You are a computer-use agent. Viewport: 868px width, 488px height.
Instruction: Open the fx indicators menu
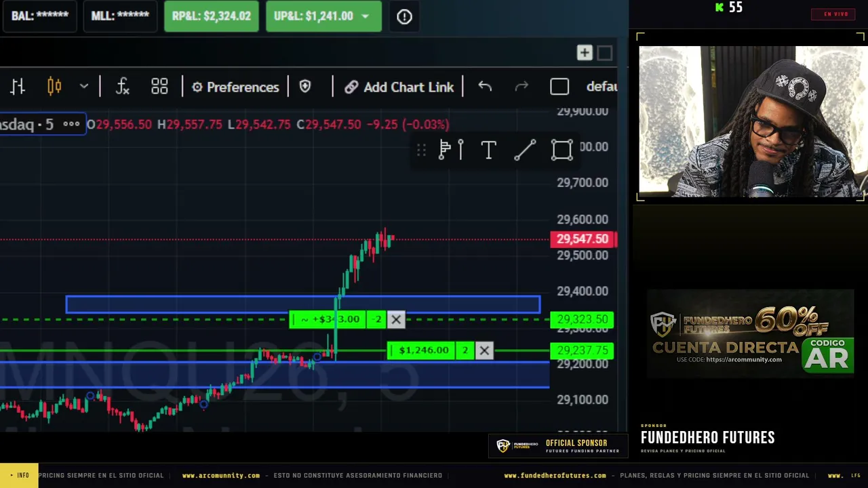point(123,87)
